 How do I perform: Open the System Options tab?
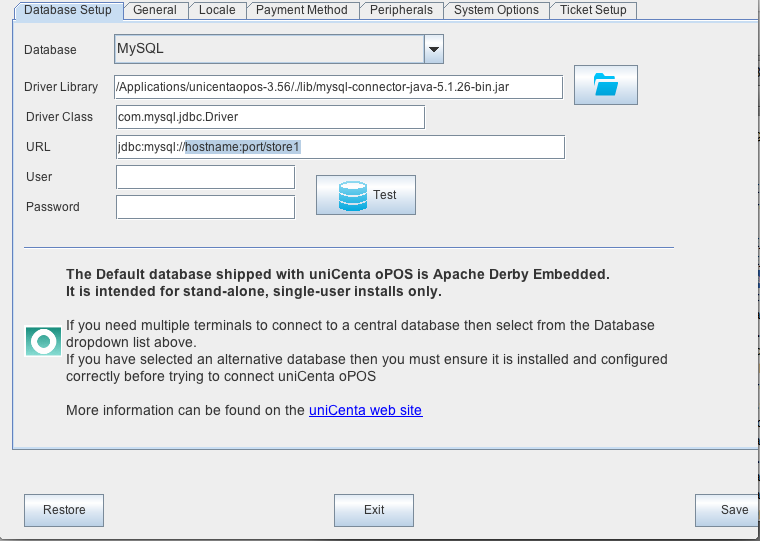[496, 10]
